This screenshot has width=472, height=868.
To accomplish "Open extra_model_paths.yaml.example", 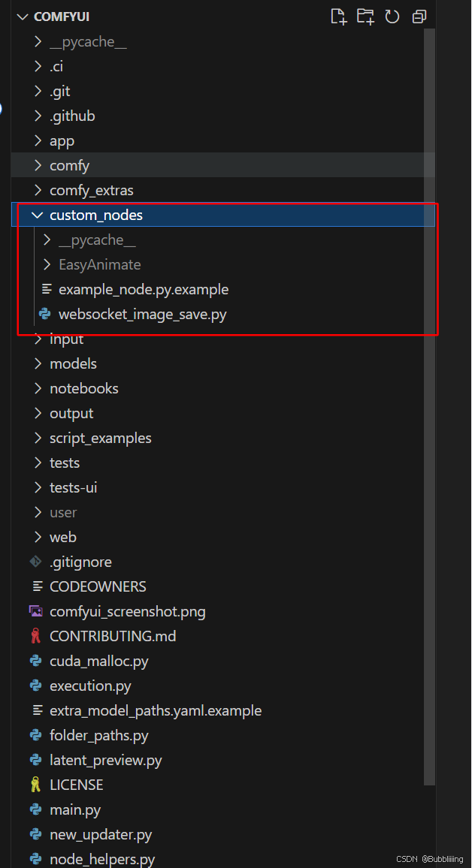I will pyautogui.click(x=156, y=710).
